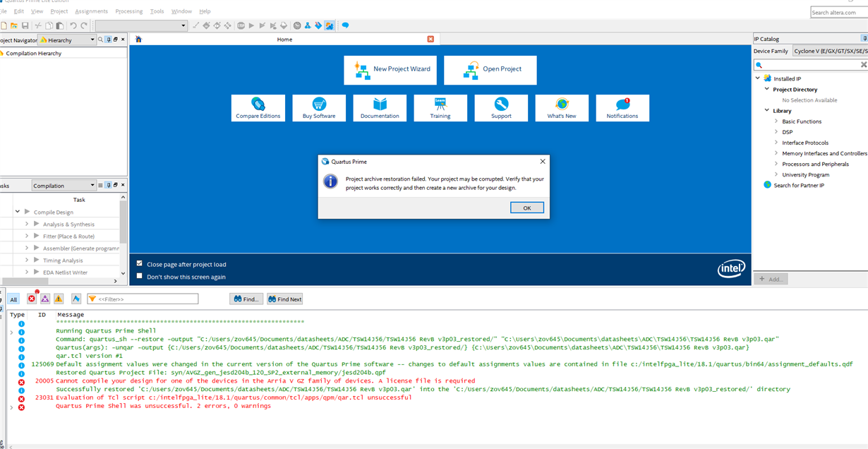Click the Undo arrow toolbar icon
The width and height of the screenshot is (868, 449).
[x=73, y=25]
